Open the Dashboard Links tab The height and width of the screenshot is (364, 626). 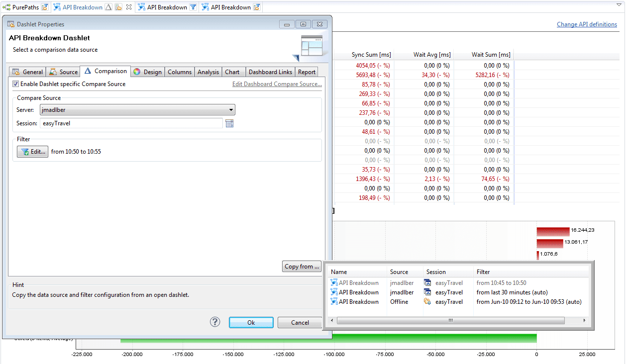click(270, 72)
